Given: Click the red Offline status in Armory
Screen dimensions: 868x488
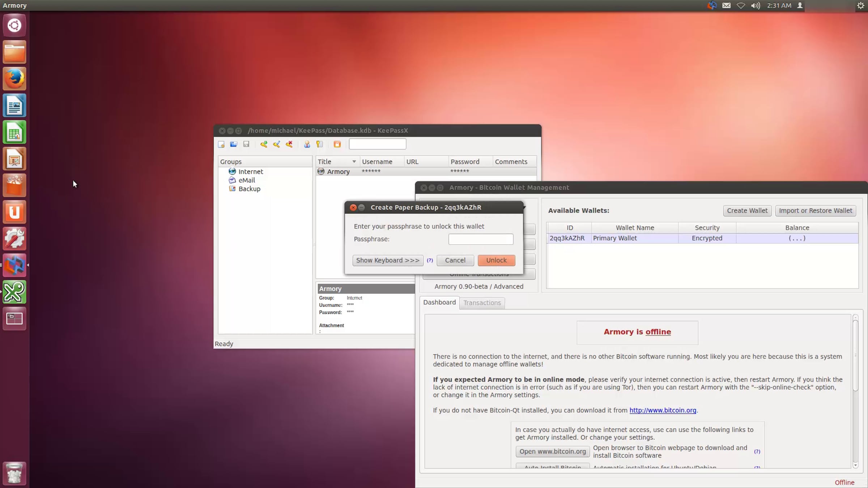Looking at the screenshot, I should [844, 483].
